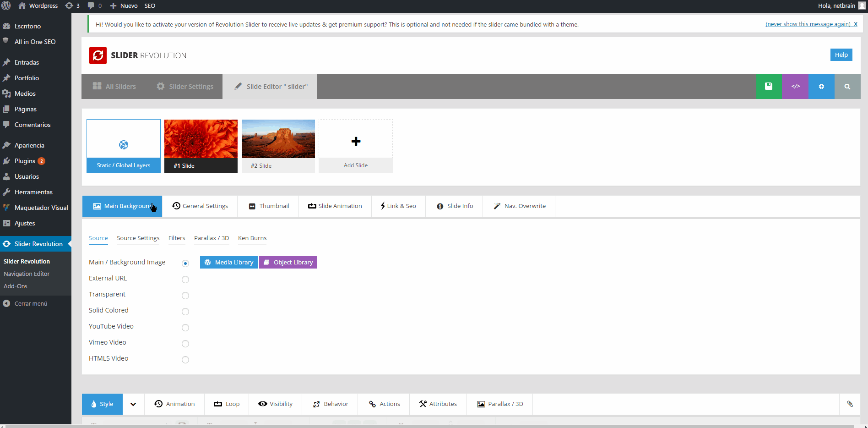Select External URL radio button

tap(185, 280)
